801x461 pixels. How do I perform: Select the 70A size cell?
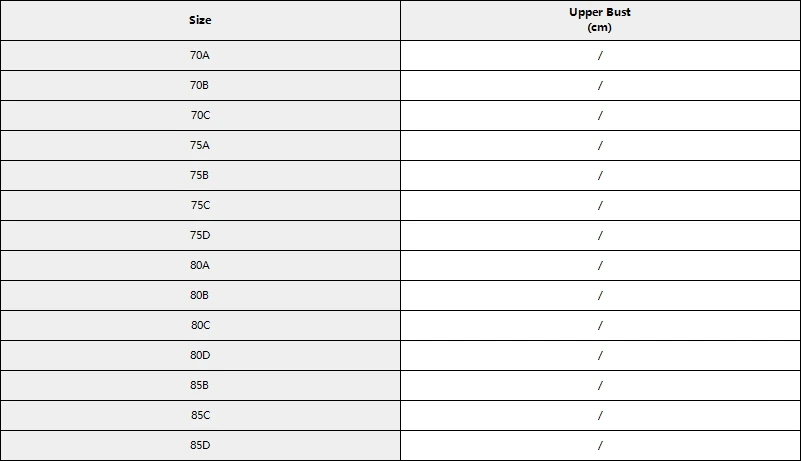tap(200, 56)
